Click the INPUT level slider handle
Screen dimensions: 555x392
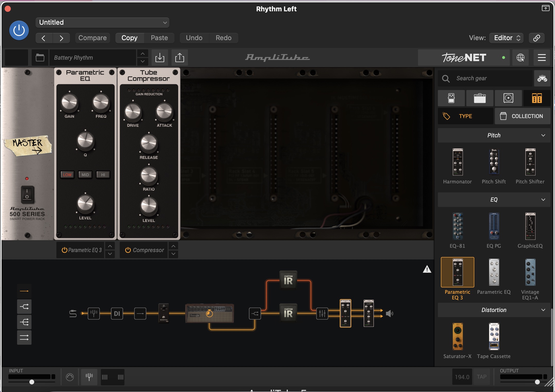(x=32, y=382)
